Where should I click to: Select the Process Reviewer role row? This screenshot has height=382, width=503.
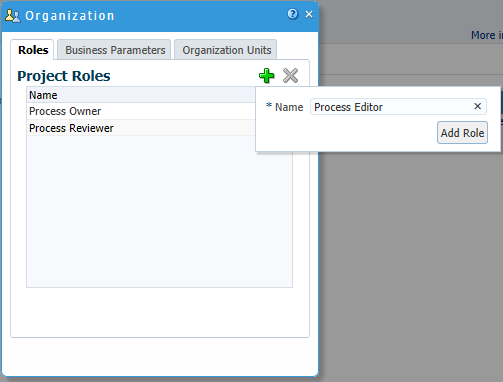click(141, 128)
